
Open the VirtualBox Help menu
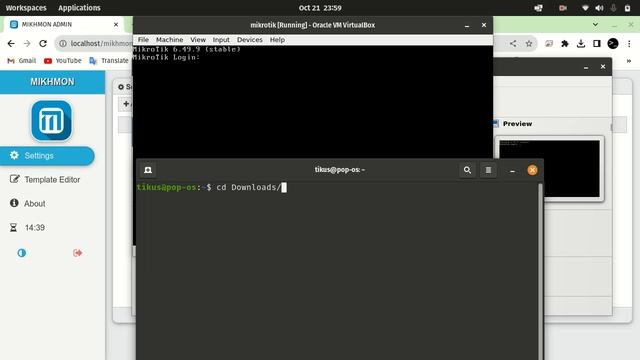[x=277, y=40]
